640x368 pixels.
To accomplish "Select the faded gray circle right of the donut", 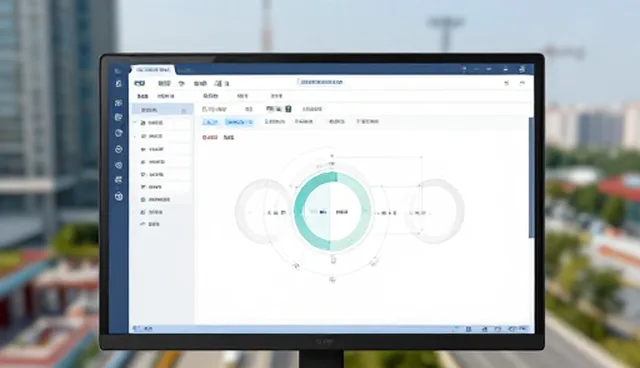I will (x=438, y=211).
